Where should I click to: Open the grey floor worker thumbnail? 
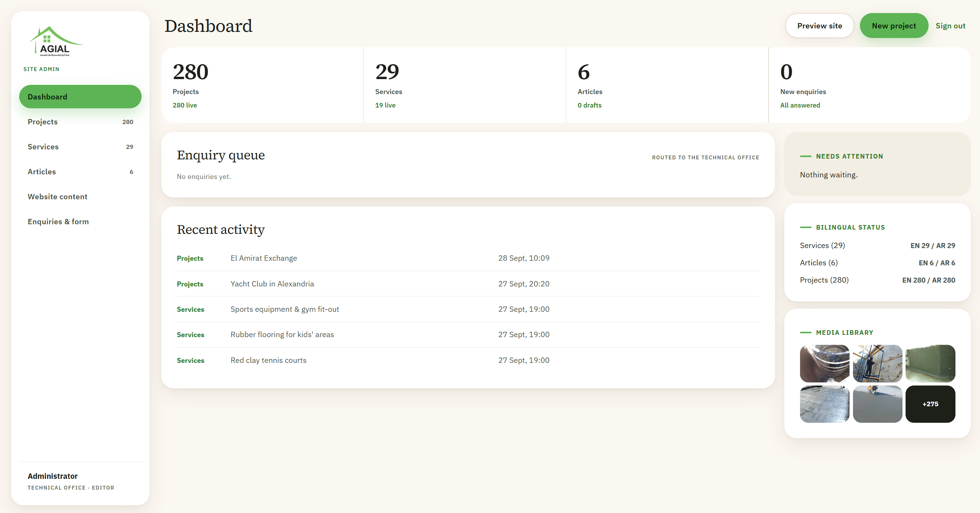coord(878,404)
